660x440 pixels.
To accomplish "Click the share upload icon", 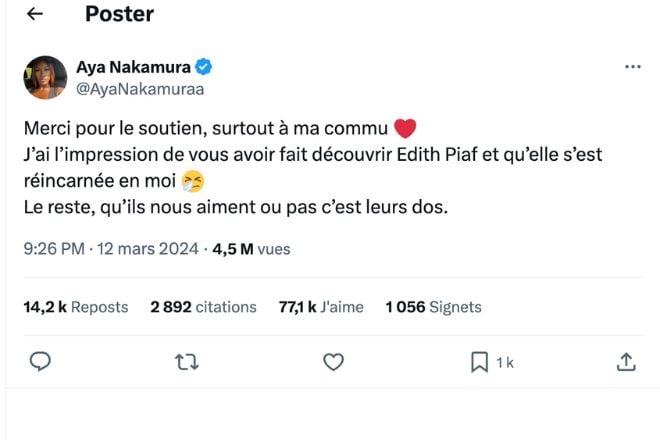I will point(626,362).
